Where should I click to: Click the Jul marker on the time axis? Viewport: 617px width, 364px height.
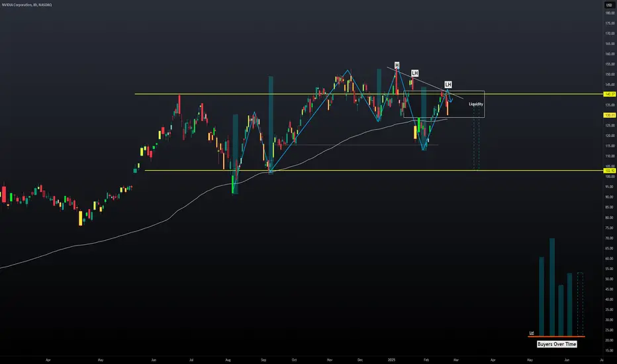[191, 359]
